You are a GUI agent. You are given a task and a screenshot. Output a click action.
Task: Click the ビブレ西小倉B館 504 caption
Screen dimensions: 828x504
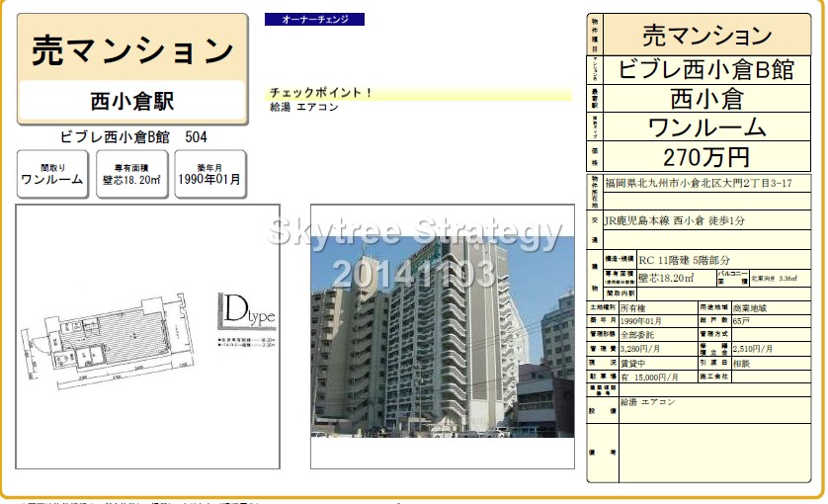(133, 137)
